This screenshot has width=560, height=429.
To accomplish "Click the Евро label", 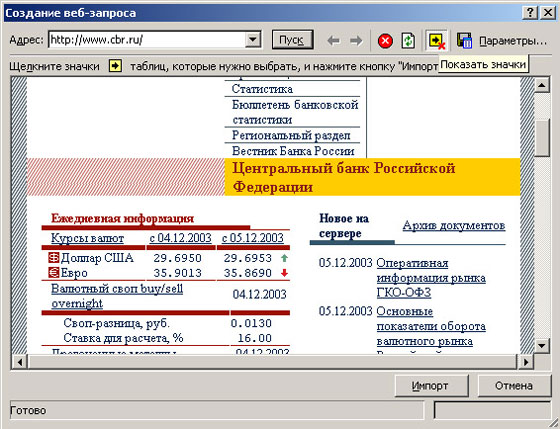I will pos(74,273).
